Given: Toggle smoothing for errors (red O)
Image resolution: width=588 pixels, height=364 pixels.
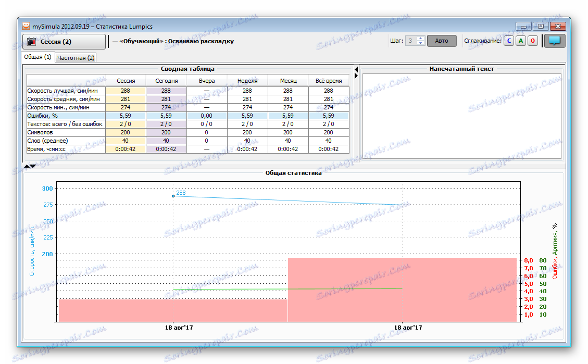Looking at the screenshot, I should [532, 41].
